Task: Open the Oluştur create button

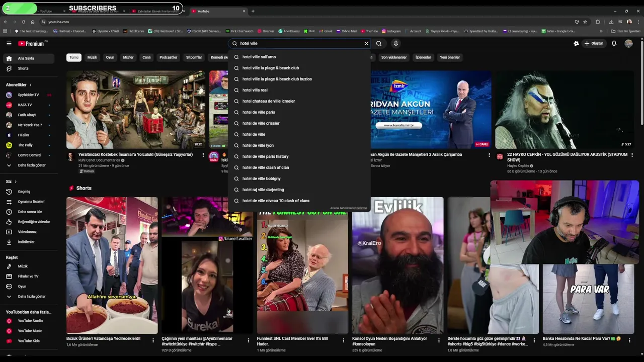Action: pyautogui.click(x=594, y=44)
